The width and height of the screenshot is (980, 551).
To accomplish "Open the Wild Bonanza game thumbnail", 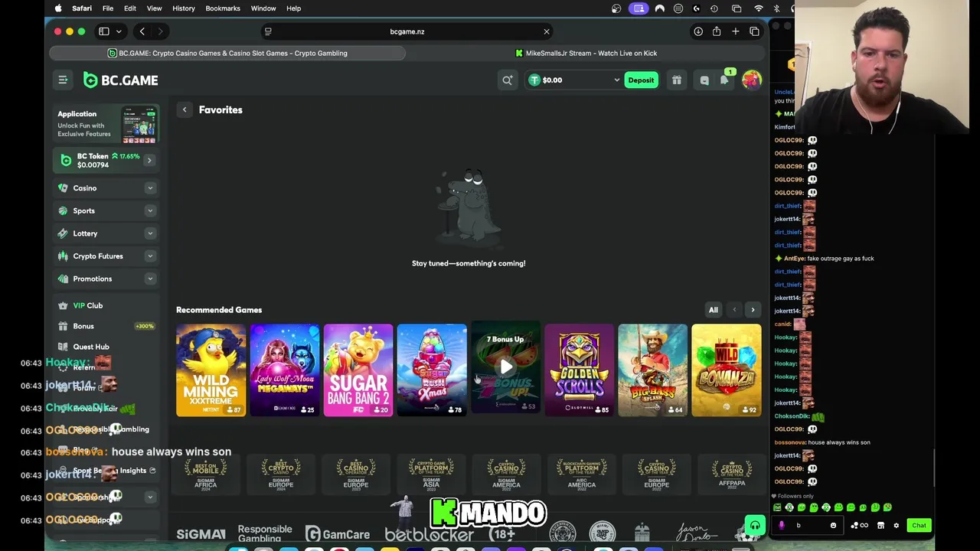I will click(726, 370).
